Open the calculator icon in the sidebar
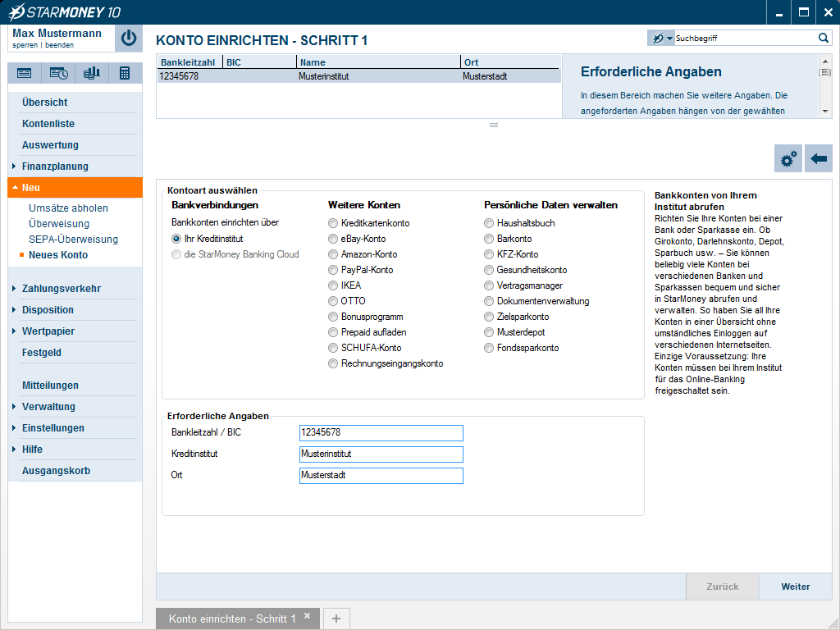Viewport: 840px width, 630px height. (x=125, y=73)
